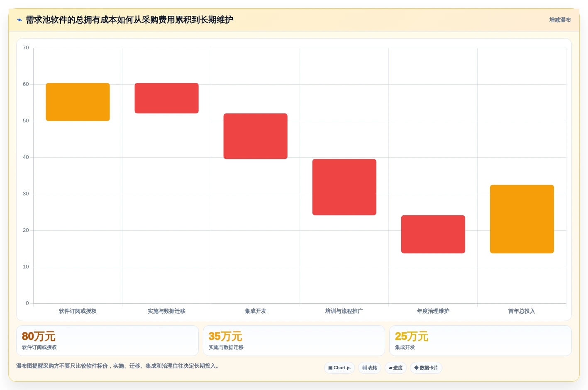Click the 首年总投入 x-axis label
Screen dimensions: 588x390
522,311
